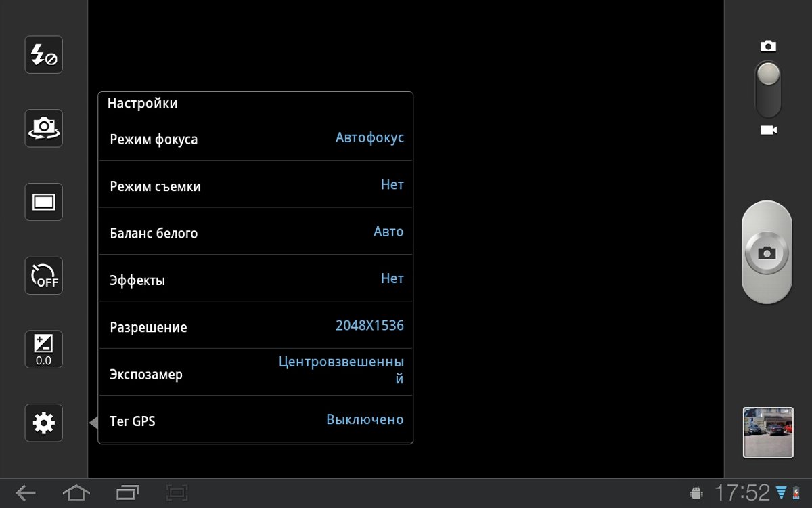Image resolution: width=812 pixels, height=508 pixels.
Task: Select the Экспозамер menu row
Action: [x=256, y=373]
